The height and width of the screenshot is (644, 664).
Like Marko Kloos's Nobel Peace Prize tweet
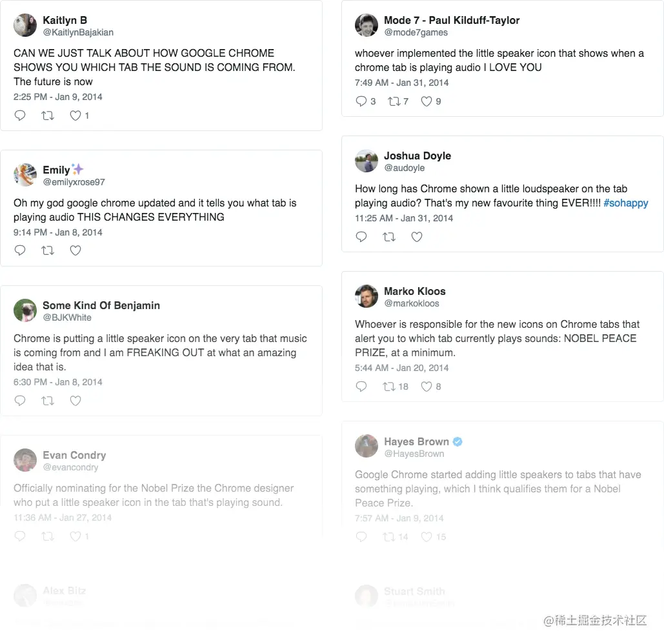[427, 387]
